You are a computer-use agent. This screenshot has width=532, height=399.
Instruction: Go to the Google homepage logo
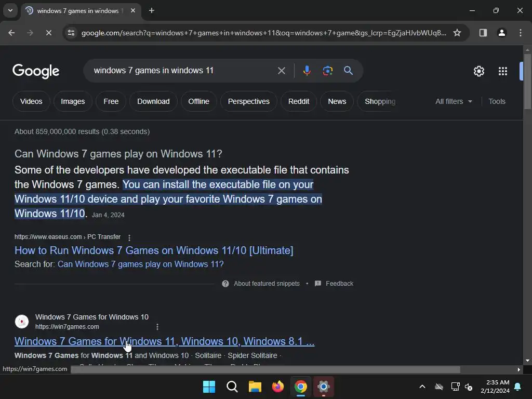click(36, 71)
